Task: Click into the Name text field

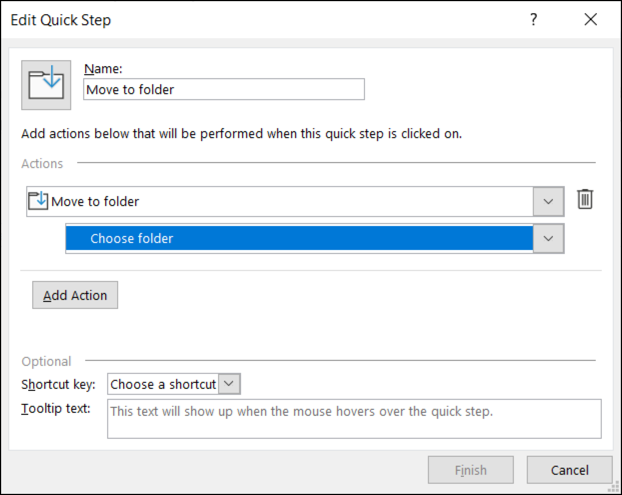Action: [223, 89]
